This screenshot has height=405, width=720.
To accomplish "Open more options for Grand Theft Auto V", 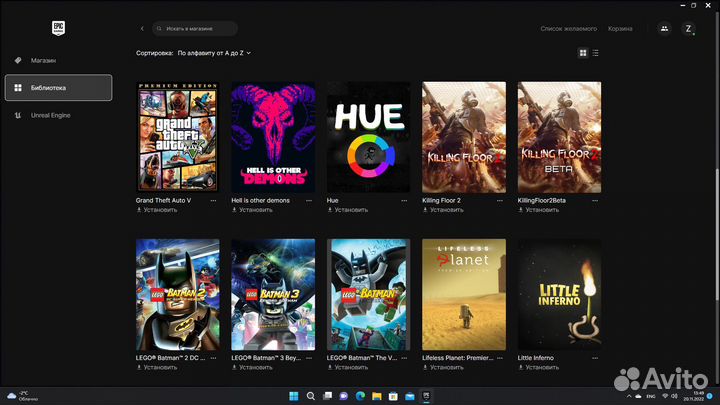I will pos(214,201).
